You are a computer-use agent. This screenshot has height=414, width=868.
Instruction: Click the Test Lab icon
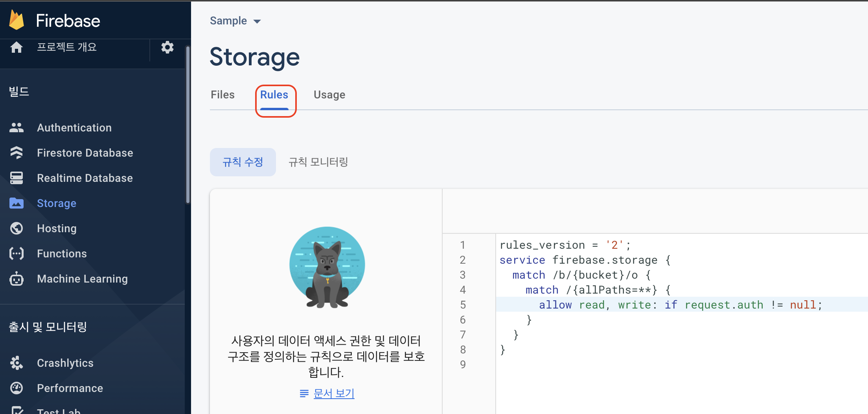(x=17, y=410)
